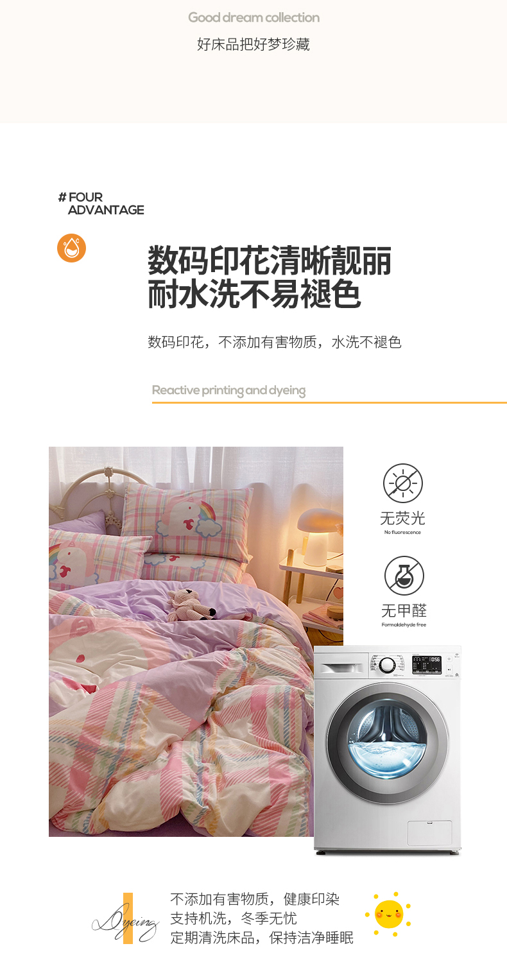
Task: Click the 支持机洗，冬季无忧 text line
Action: [234, 918]
